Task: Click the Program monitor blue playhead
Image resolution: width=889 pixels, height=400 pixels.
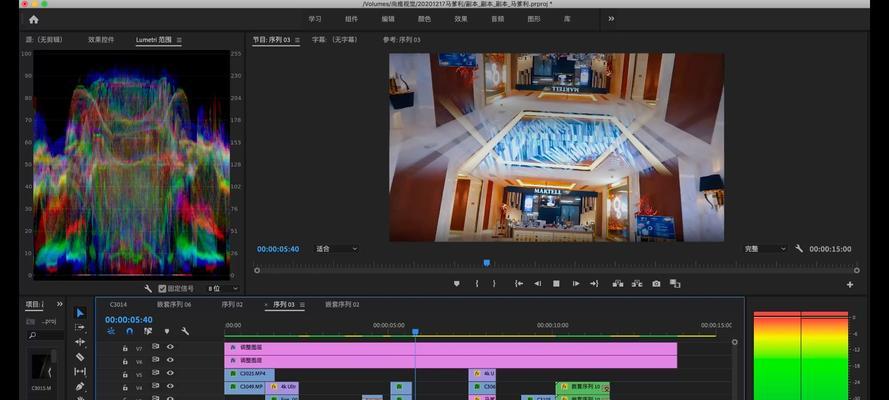Action: click(486, 263)
